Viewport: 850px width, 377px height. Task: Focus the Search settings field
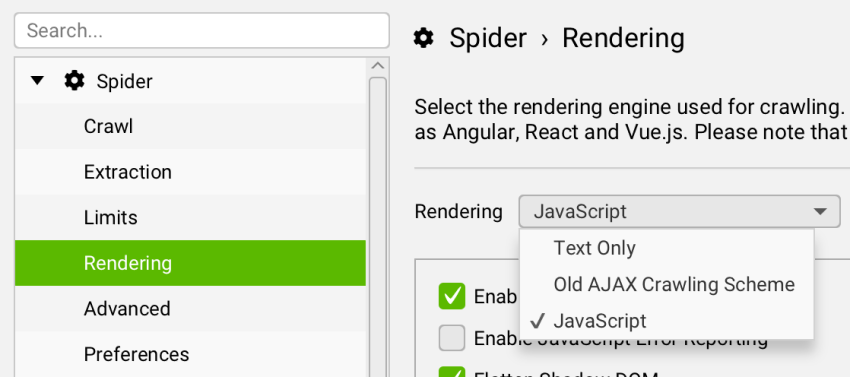click(x=202, y=30)
